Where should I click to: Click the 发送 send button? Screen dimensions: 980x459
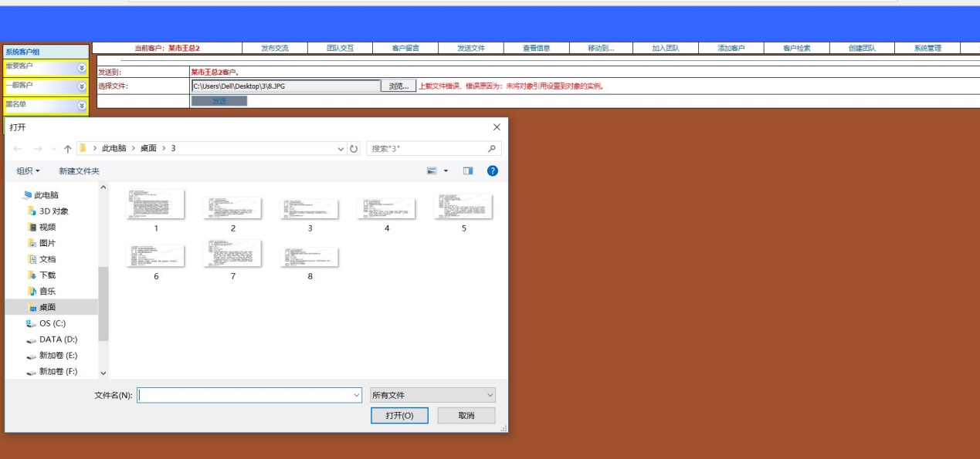click(219, 101)
